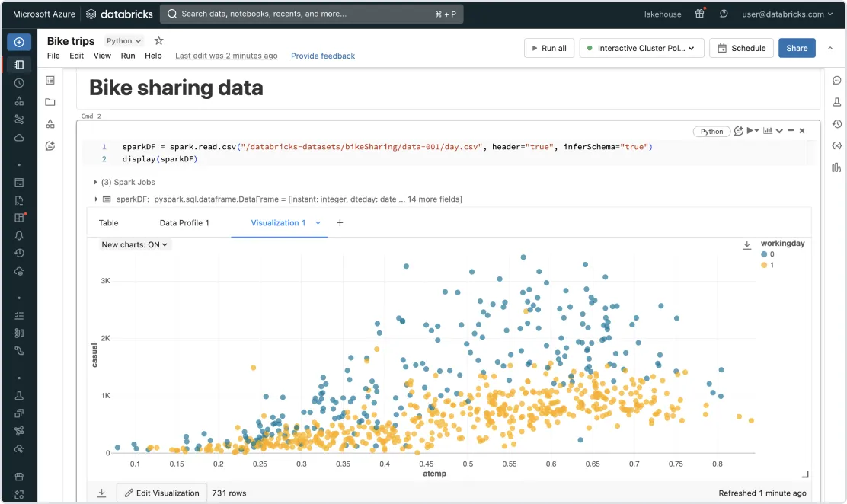This screenshot has width=847, height=504.
Task: Open the Provide feedback link
Action: tap(321, 56)
